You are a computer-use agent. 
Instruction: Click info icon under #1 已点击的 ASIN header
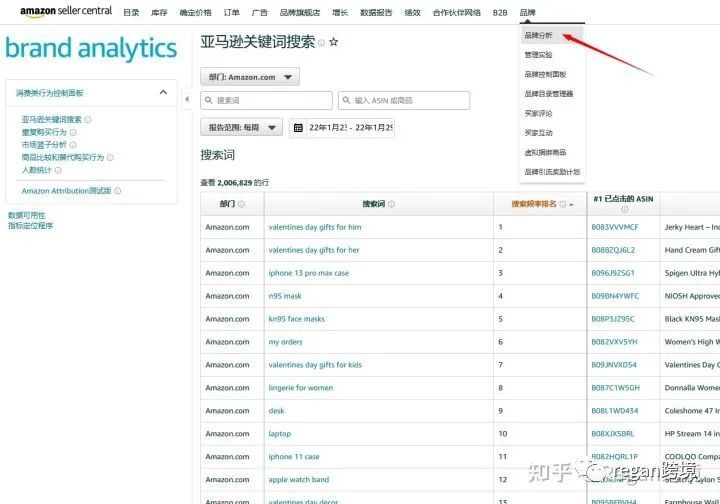pyautogui.click(x=624, y=209)
